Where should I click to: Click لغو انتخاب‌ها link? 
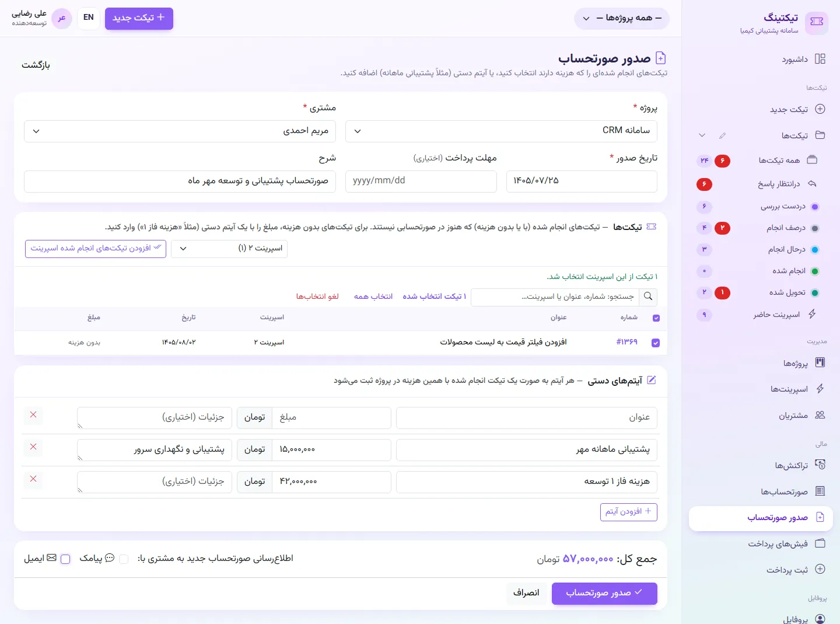coord(317,297)
